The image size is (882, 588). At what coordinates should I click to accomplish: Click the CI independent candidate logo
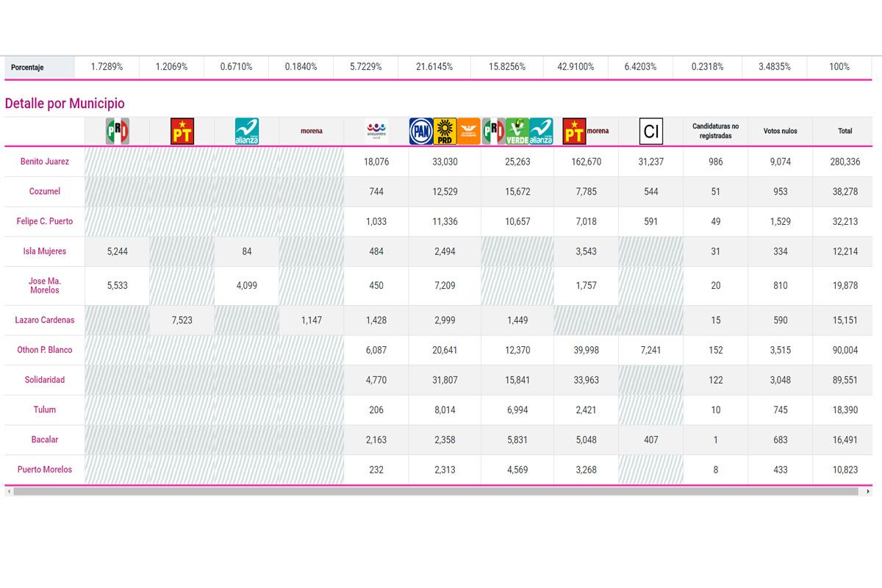pyautogui.click(x=651, y=131)
